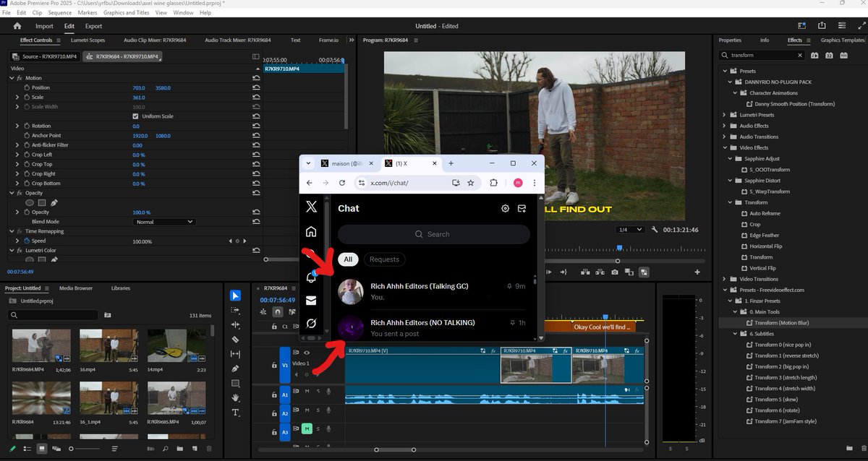Select the Razor tool
Viewport: 868px width, 461px height.
click(235, 340)
